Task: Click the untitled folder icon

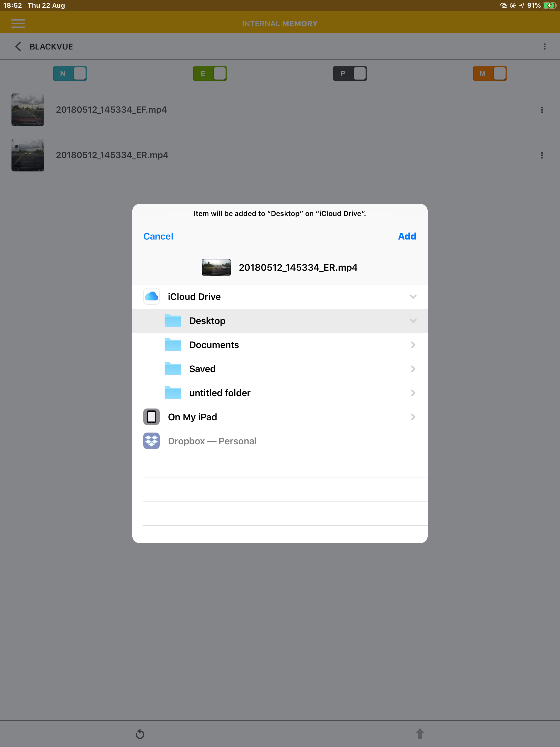Action: coord(173,393)
